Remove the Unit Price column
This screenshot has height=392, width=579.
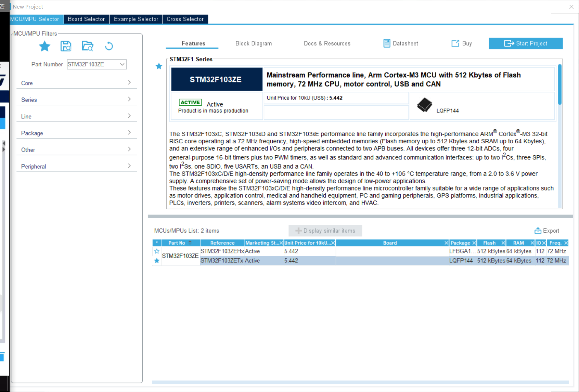[x=333, y=243]
